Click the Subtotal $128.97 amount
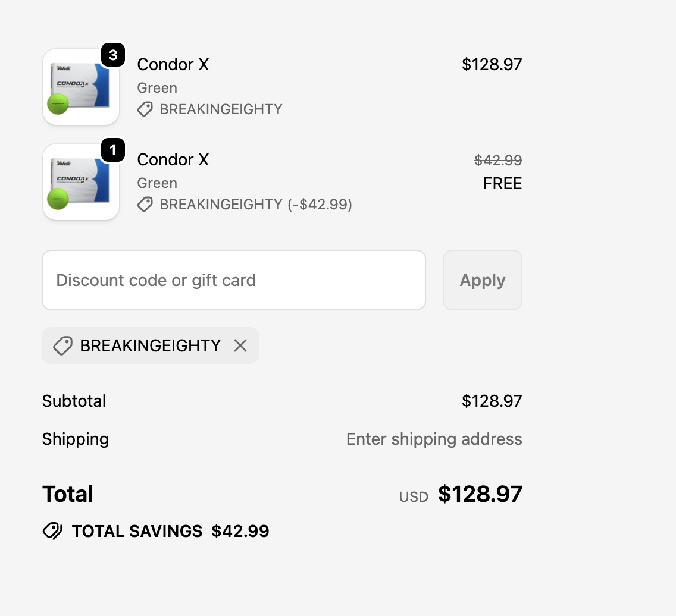Screen dimensions: 676x616 click(492, 401)
